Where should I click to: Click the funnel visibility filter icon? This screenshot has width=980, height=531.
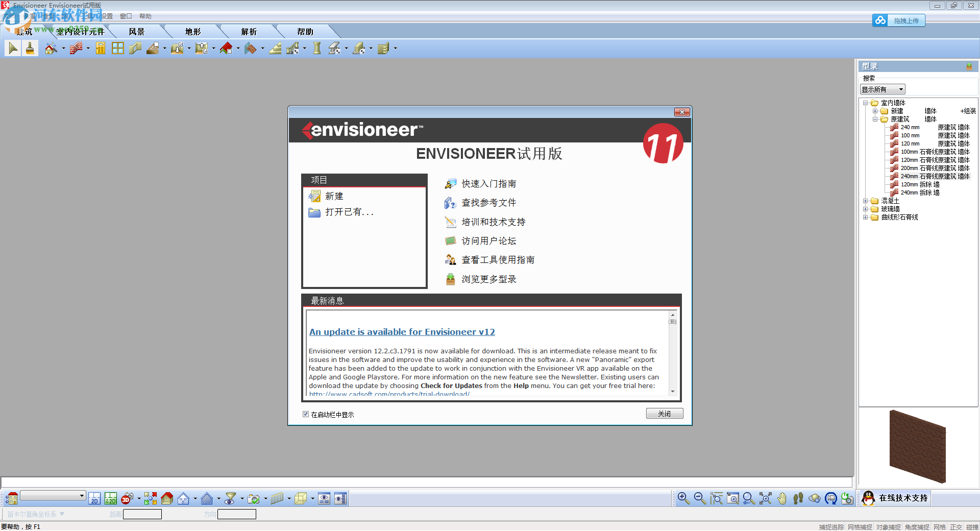(230, 499)
